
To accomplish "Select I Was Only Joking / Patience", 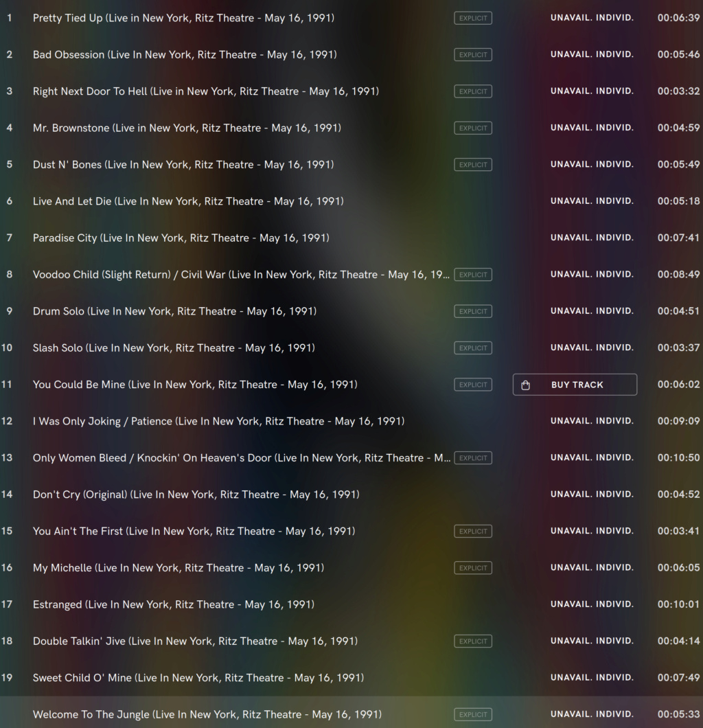I will pyautogui.click(x=218, y=422).
